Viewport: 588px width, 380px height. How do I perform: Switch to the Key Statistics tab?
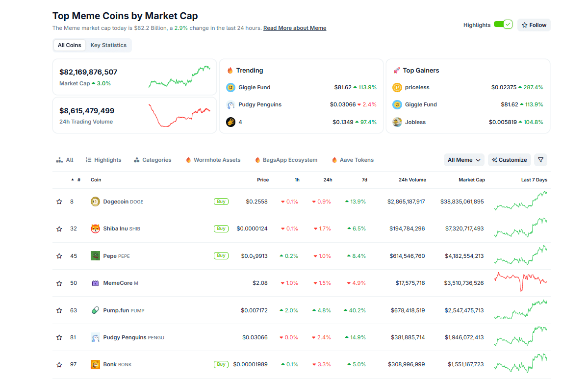point(108,45)
